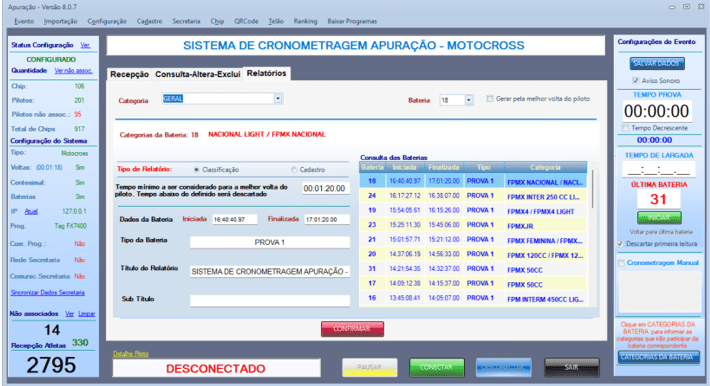The width and height of the screenshot is (710, 386).
Task: Click the green INICIAR button
Action: (659, 218)
